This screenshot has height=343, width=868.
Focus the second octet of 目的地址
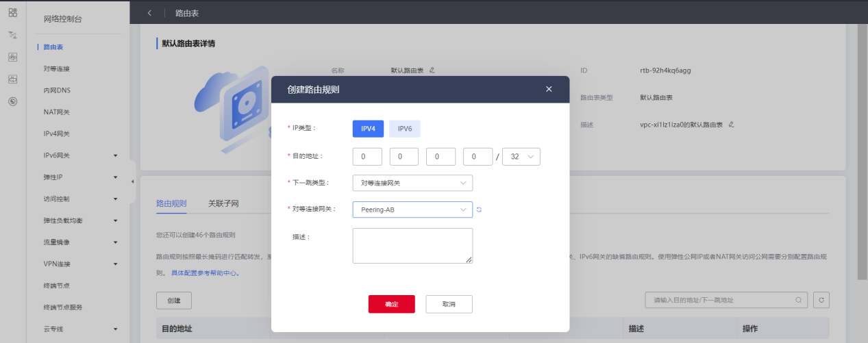[404, 157]
